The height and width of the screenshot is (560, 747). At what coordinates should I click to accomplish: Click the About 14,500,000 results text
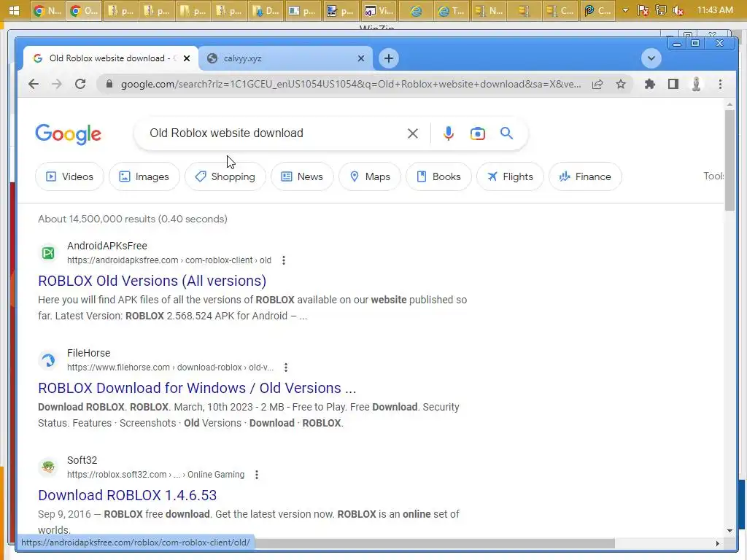[133, 219]
